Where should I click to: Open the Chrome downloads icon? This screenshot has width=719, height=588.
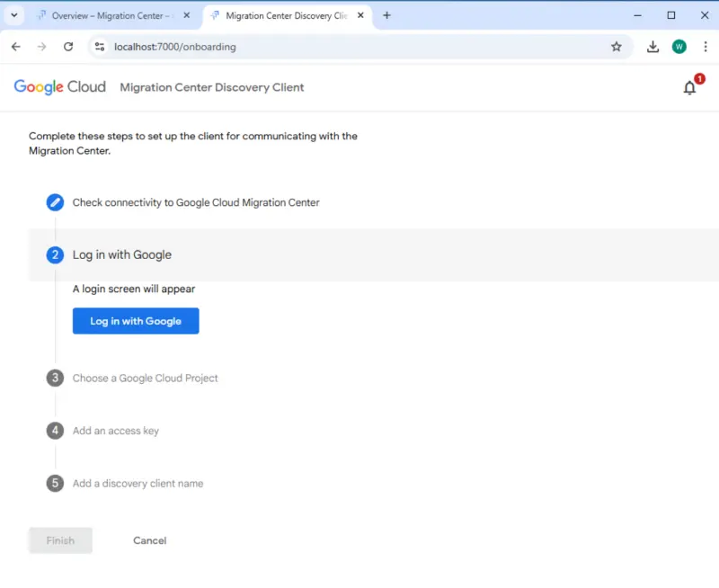[x=652, y=46]
